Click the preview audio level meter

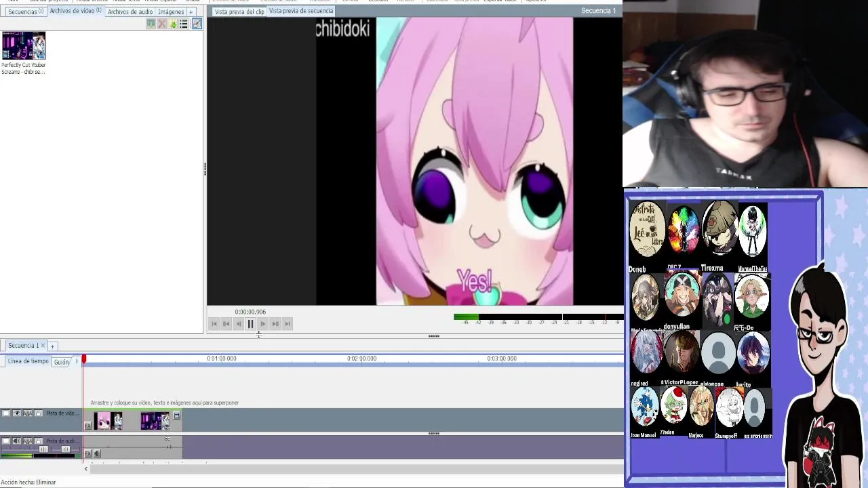click(x=538, y=317)
